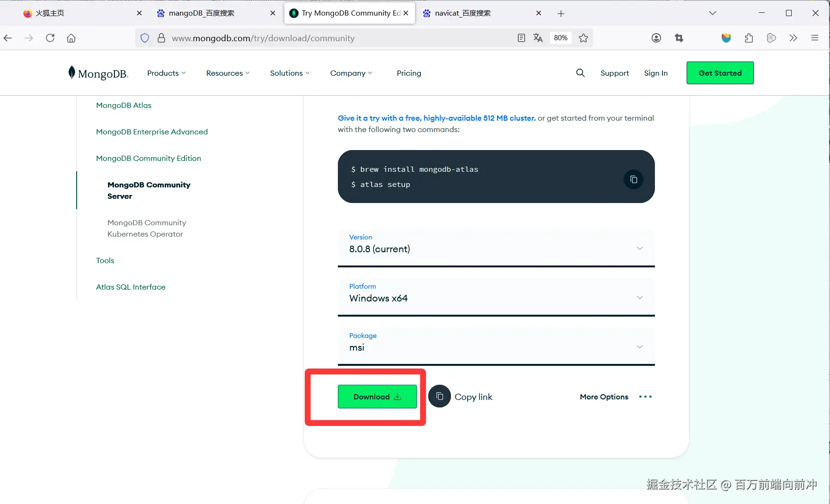This screenshot has height=504, width=830.
Task: Open Atlas SQL Interface sidebar link
Action: point(131,287)
